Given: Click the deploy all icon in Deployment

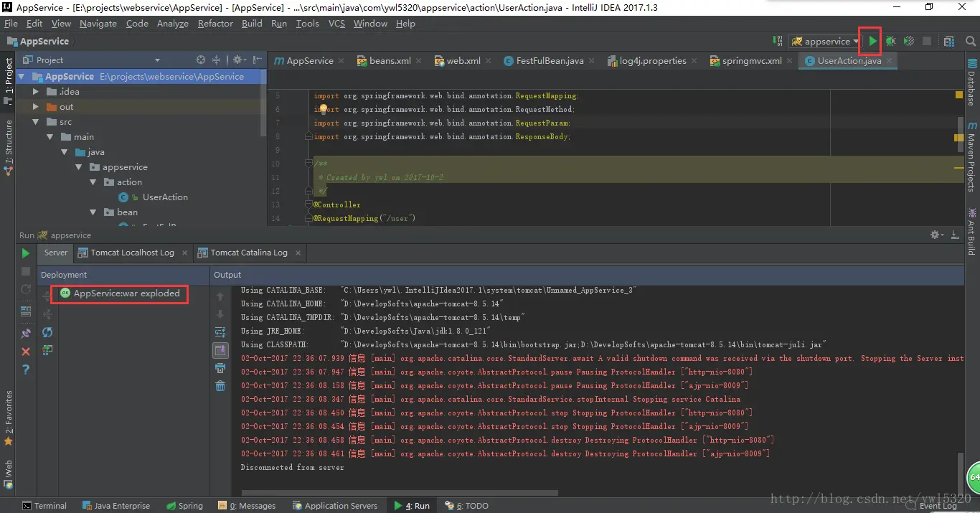Looking at the screenshot, I should tap(47, 350).
